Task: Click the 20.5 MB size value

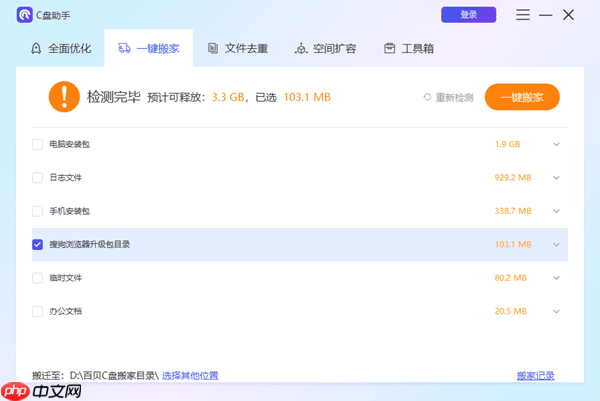Action: coord(510,311)
